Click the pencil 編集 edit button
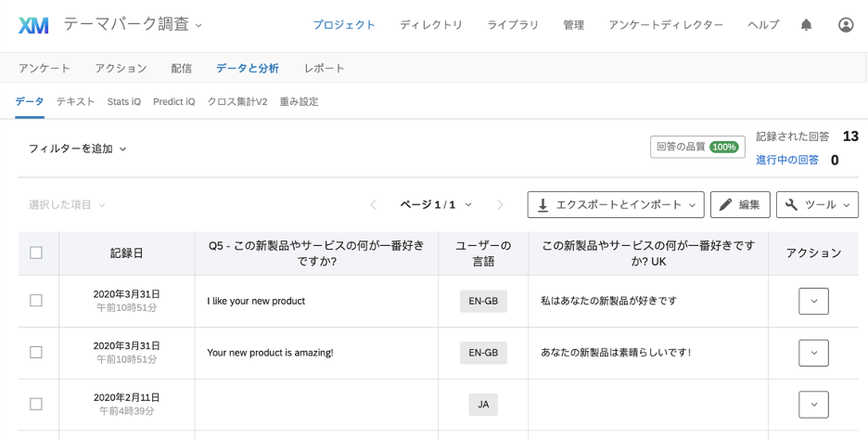Screen dimensions: 868x440 [740, 204]
